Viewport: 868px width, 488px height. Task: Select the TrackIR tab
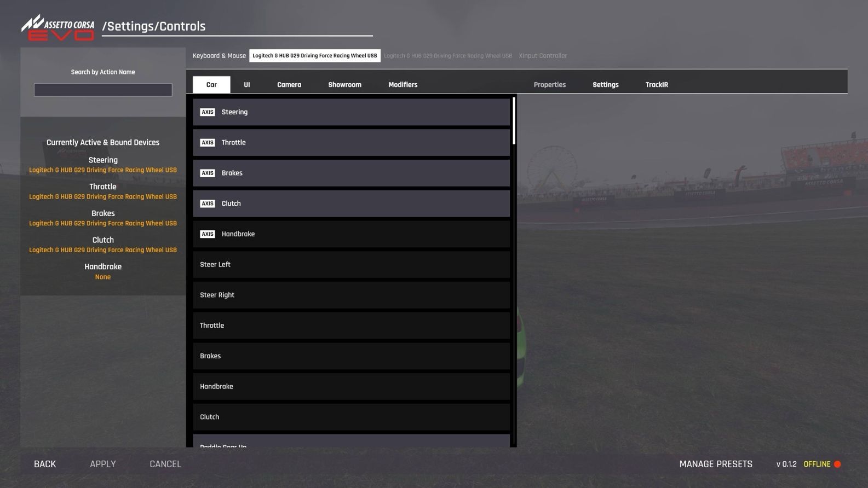point(656,85)
